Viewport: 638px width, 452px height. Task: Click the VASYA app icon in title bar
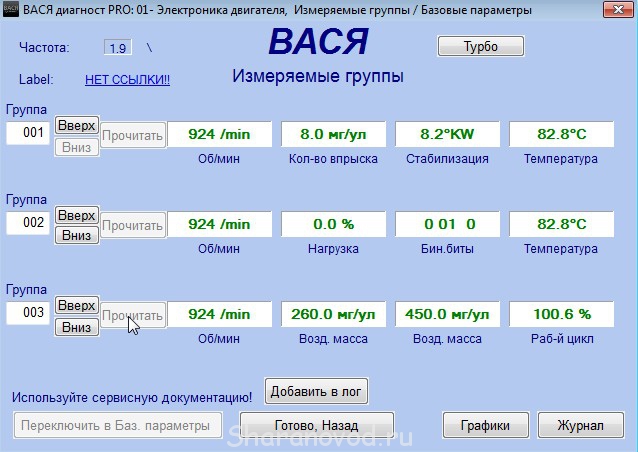[11, 9]
